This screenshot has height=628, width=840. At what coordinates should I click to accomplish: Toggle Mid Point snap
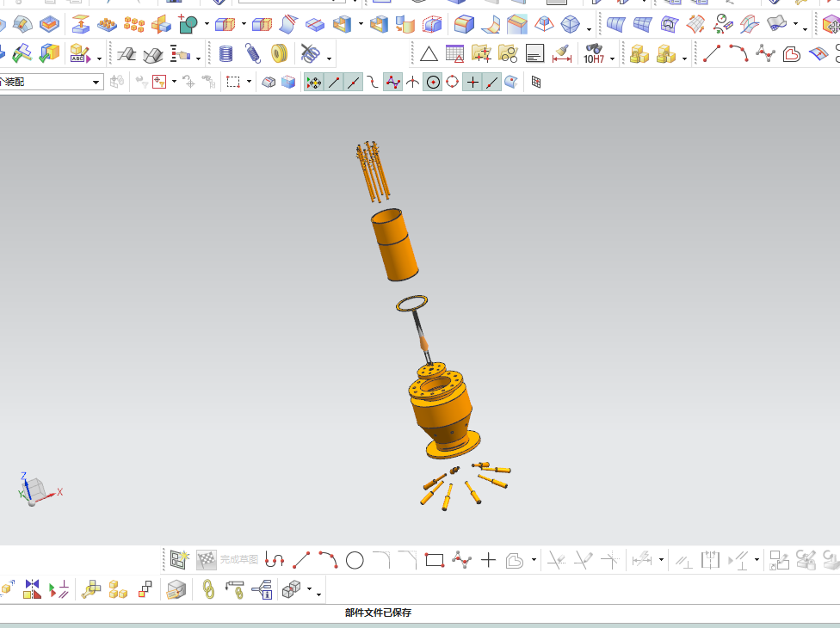pos(354,82)
